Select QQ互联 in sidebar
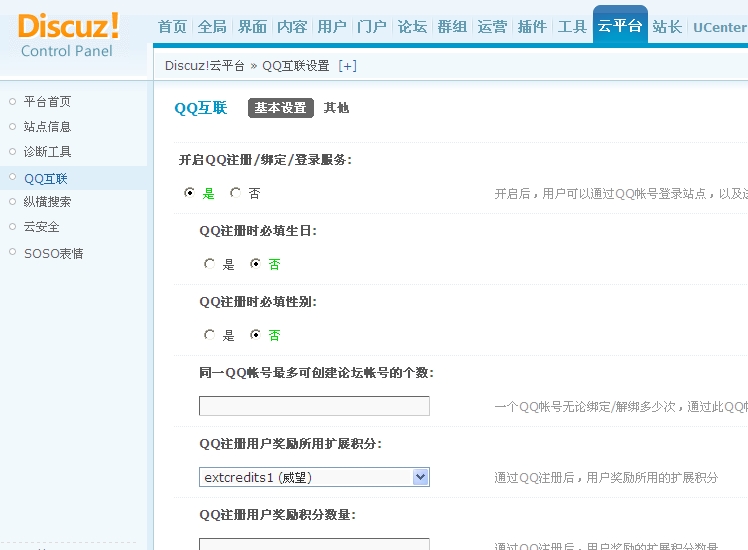Image resolution: width=748 pixels, height=550 pixels. pyautogui.click(x=46, y=179)
